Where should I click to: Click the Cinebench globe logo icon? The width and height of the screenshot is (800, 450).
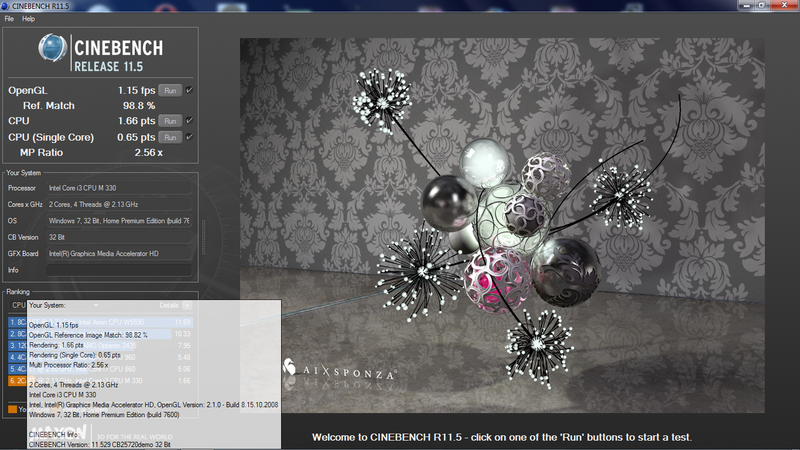[x=53, y=48]
